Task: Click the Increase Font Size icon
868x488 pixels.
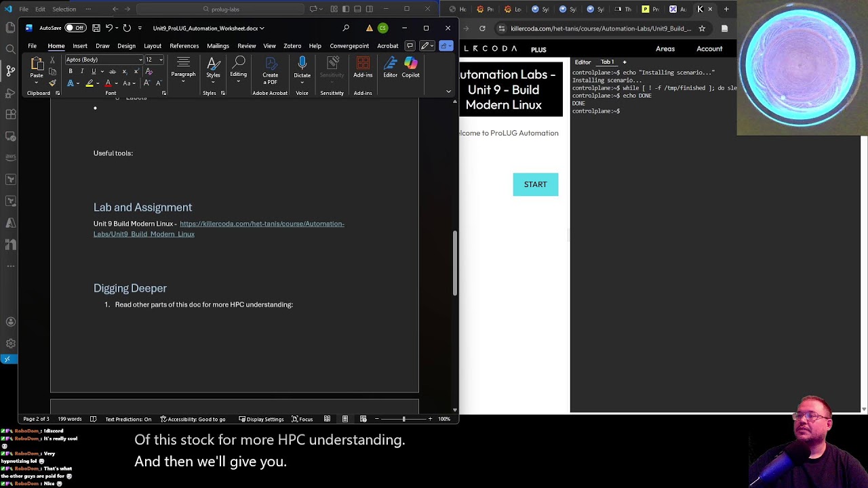Action: (146, 83)
